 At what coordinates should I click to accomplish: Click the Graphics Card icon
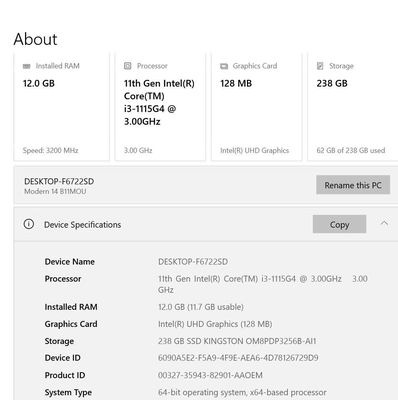pyautogui.click(x=224, y=66)
